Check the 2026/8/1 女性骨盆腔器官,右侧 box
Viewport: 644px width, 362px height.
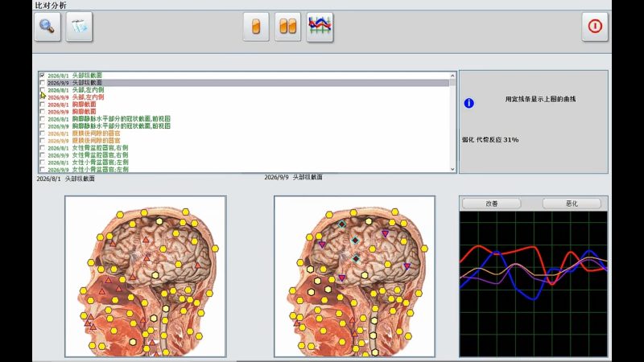(43, 148)
